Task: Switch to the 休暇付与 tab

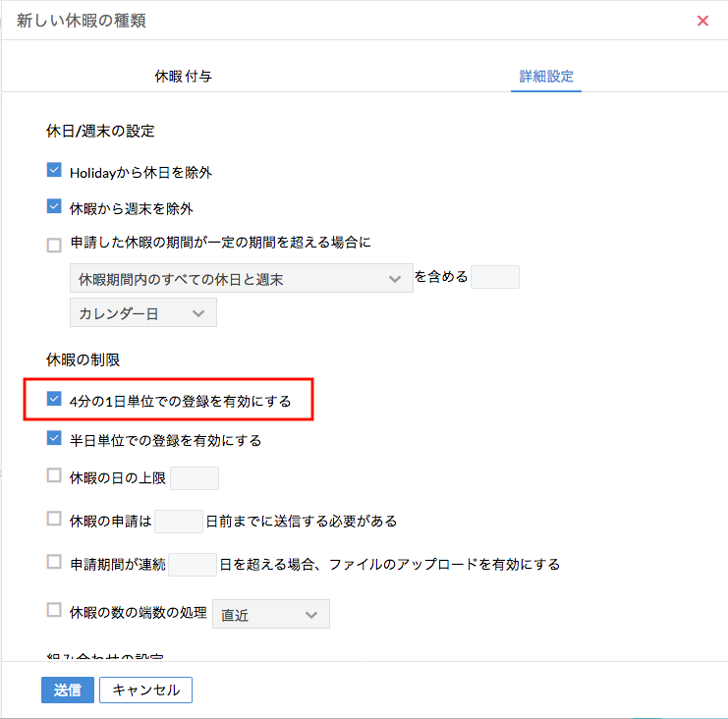Action: click(183, 76)
